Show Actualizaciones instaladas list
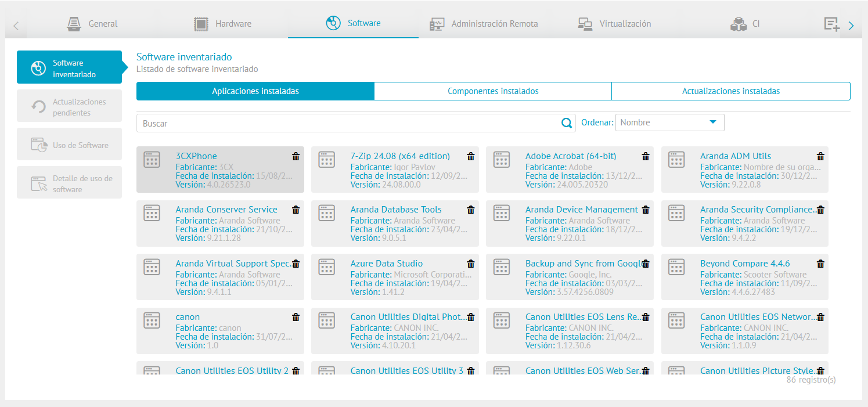This screenshot has height=407, width=868. click(x=731, y=91)
